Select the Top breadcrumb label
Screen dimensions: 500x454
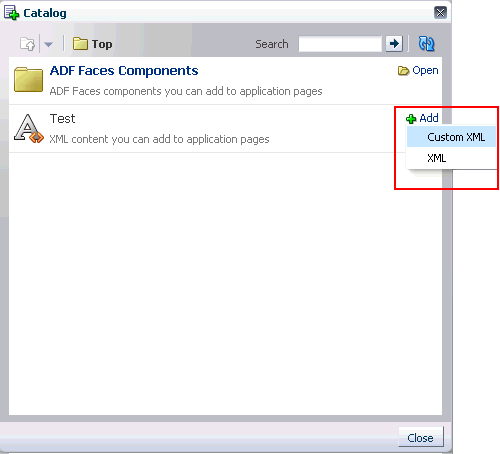click(102, 44)
